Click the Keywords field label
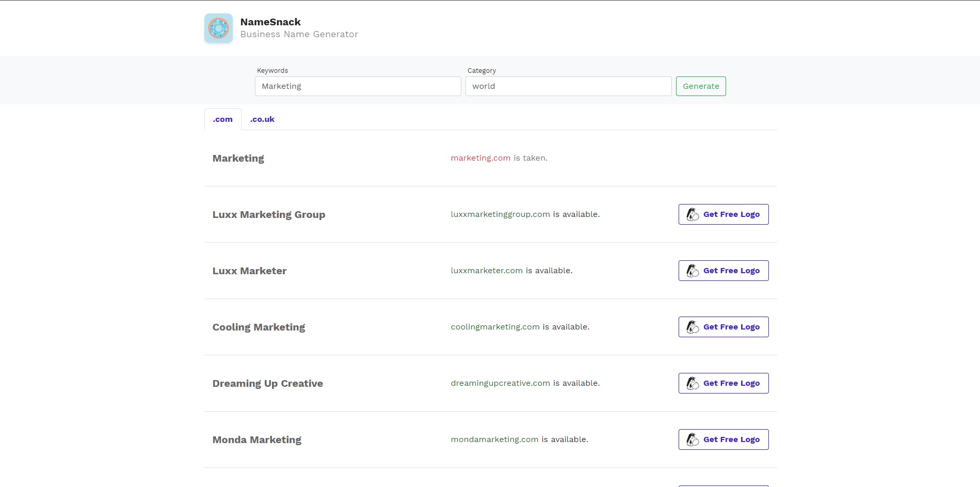 tap(272, 71)
